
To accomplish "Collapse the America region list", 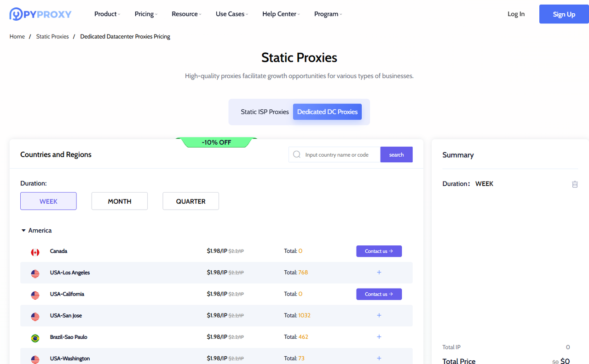I will click(24, 231).
